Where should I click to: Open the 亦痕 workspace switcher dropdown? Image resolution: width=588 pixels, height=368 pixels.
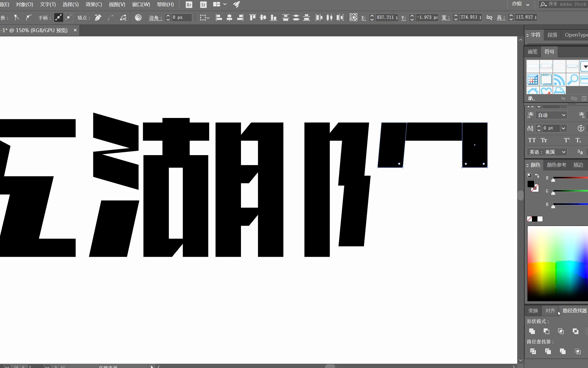521,4
